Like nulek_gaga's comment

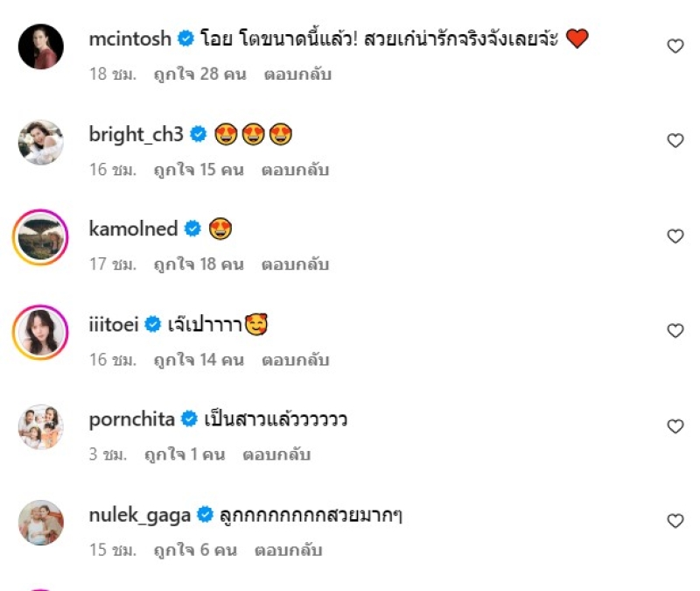(x=675, y=521)
